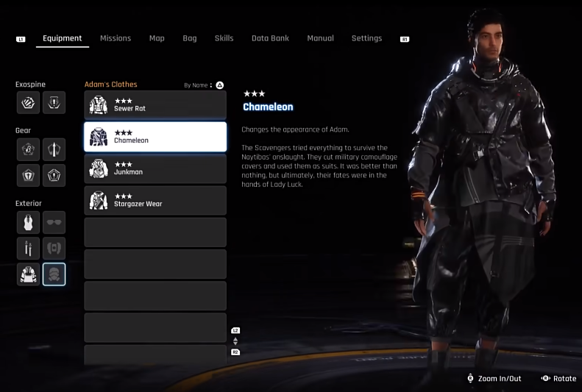
Task: Open the top-left Gear slot
Action: [x=28, y=149]
